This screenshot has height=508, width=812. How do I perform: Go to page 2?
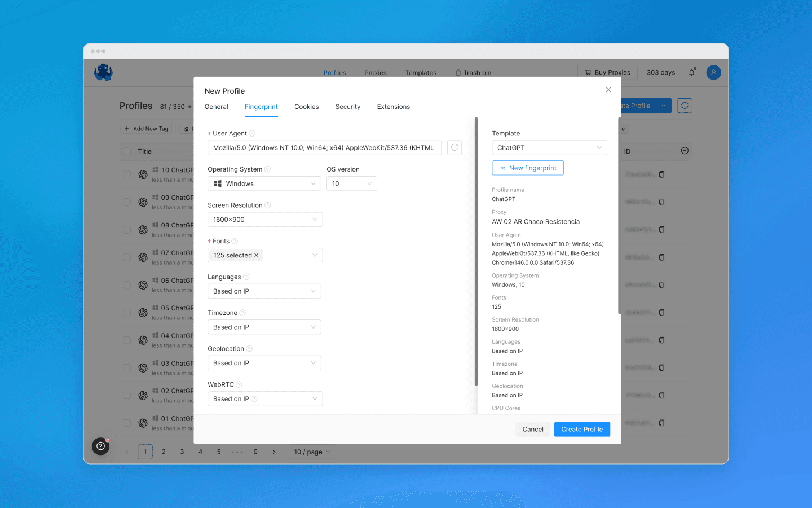[x=164, y=452]
